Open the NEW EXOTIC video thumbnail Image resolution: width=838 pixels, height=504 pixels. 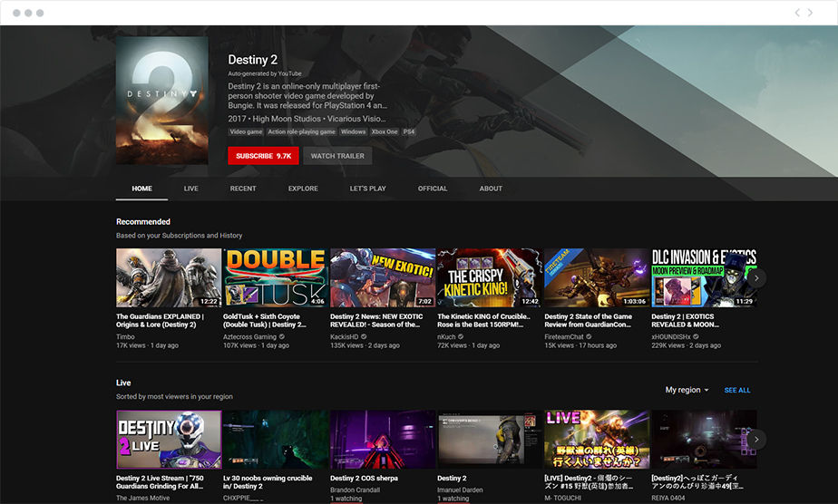(383, 277)
